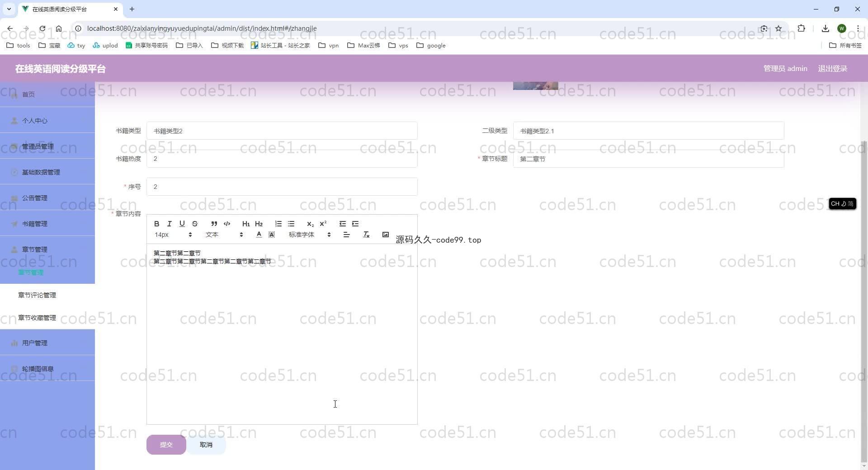Open the tab search dropdown arrow
The width and height of the screenshot is (868, 470).
point(9,9)
